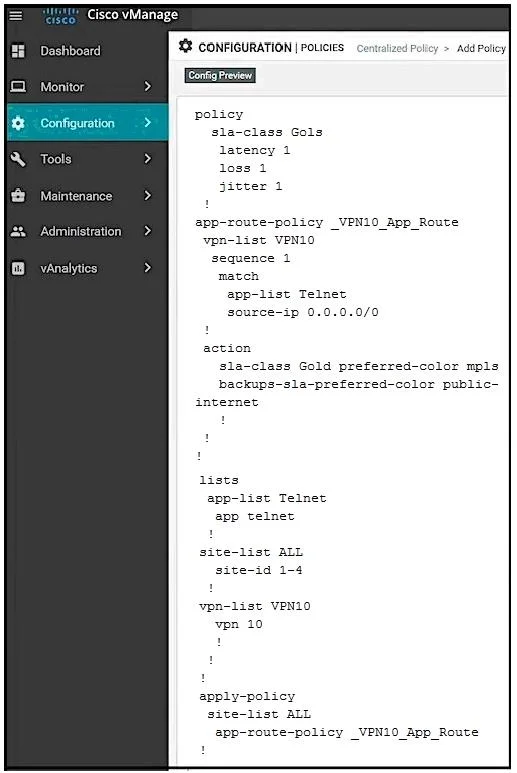Click the Cisco logo
The width and height of the screenshot is (517, 773).
pyautogui.click(x=61, y=16)
